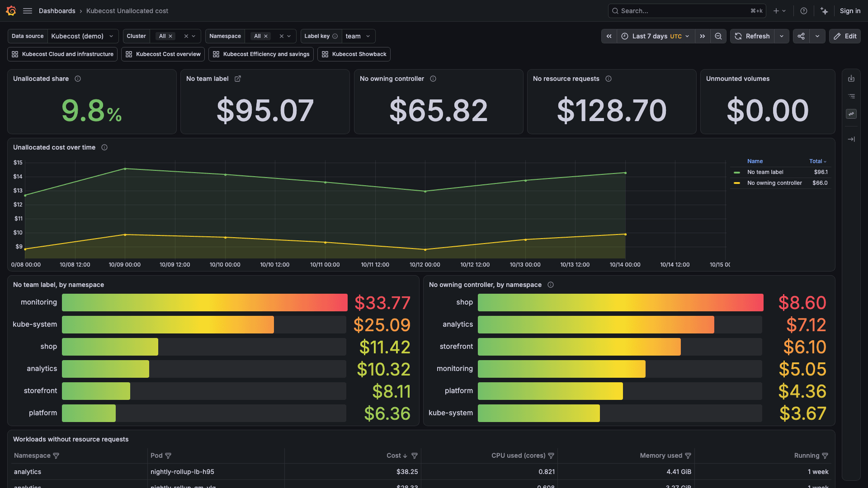The height and width of the screenshot is (488, 868).
Task: Click the Edit dashboard button
Action: click(845, 36)
